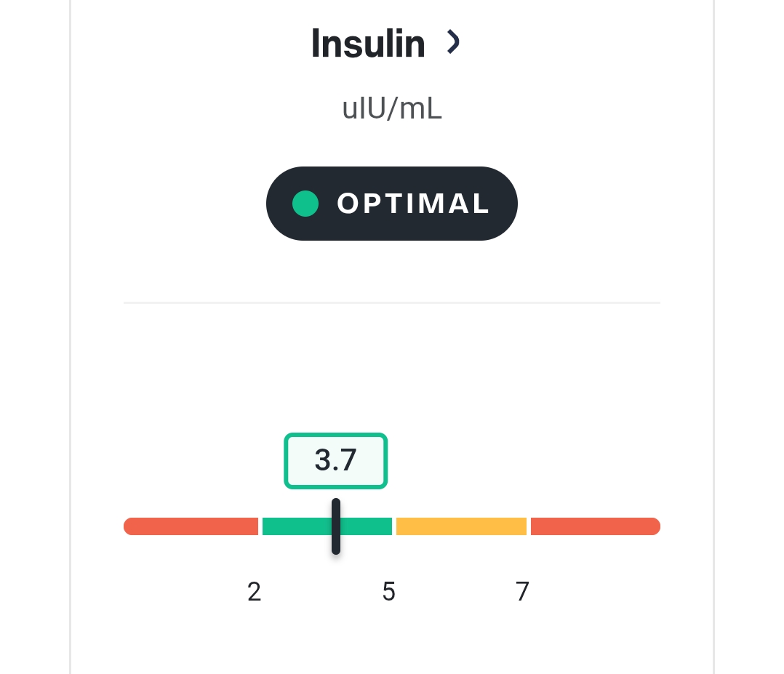Open Insulin details via chevron arrow
The width and height of the screenshot is (784, 674).
[453, 42]
